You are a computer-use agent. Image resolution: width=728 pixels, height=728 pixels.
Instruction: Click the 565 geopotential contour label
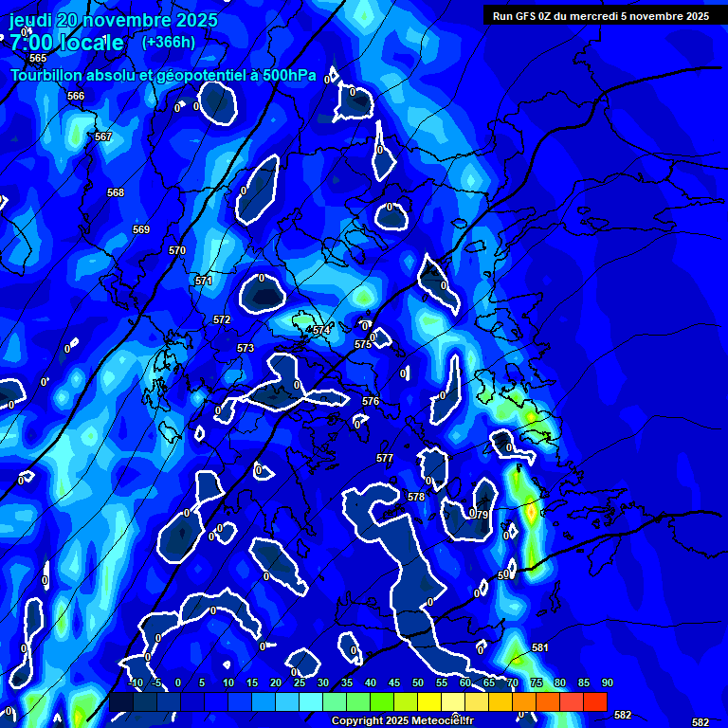click(38, 59)
